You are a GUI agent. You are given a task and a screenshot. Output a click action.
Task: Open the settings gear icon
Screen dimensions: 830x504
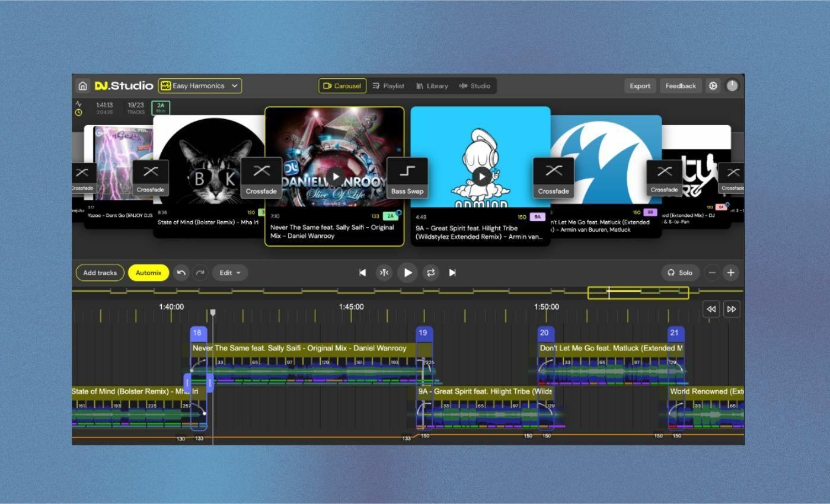[x=713, y=86]
